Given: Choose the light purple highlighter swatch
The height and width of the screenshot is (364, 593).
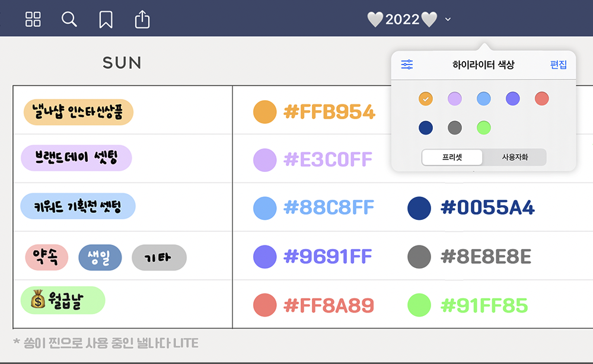Looking at the screenshot, I should tap(455, 98).
